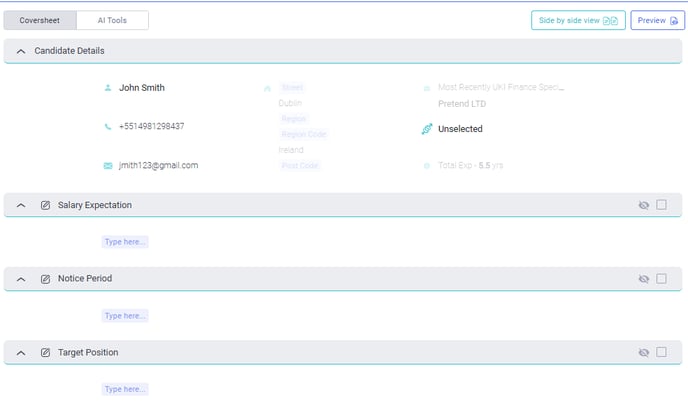Click the phone icon next to the number
Viewport: 688px width, 412px height.
[108, 127]
